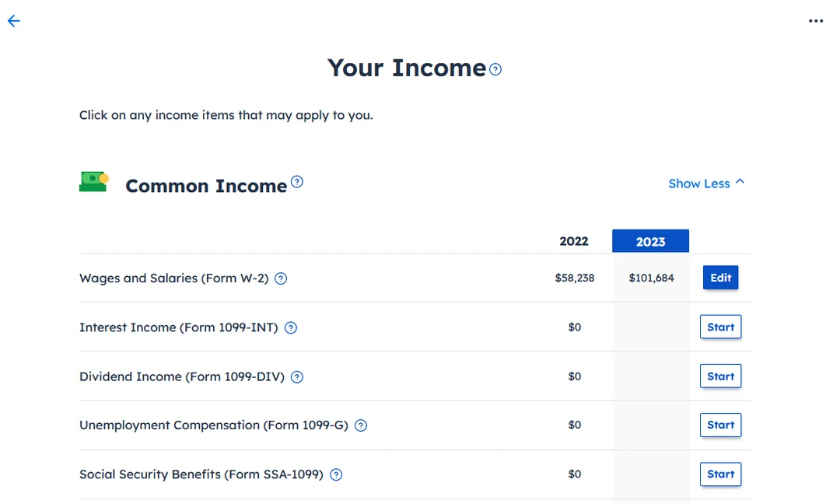Screen dimensions: 840x504
Task: Open help for Social Security Benefits
Action: point(335,474)
